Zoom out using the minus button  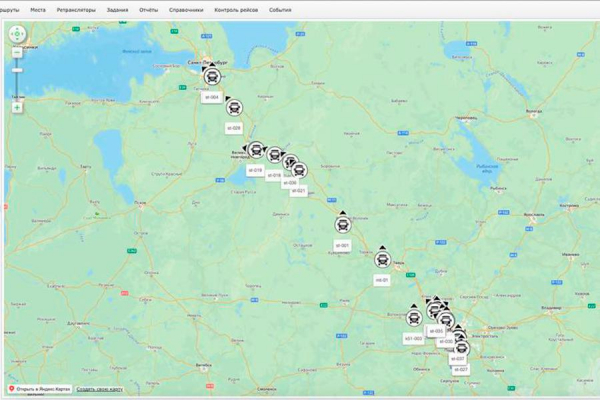click(17, 50)
